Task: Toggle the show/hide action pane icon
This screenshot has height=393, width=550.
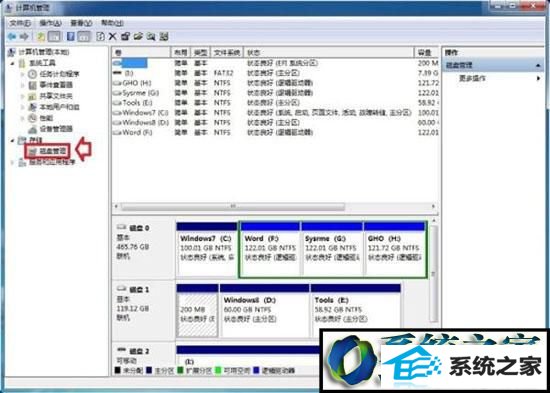Action: pyautogui.click(x=83, y=36)
